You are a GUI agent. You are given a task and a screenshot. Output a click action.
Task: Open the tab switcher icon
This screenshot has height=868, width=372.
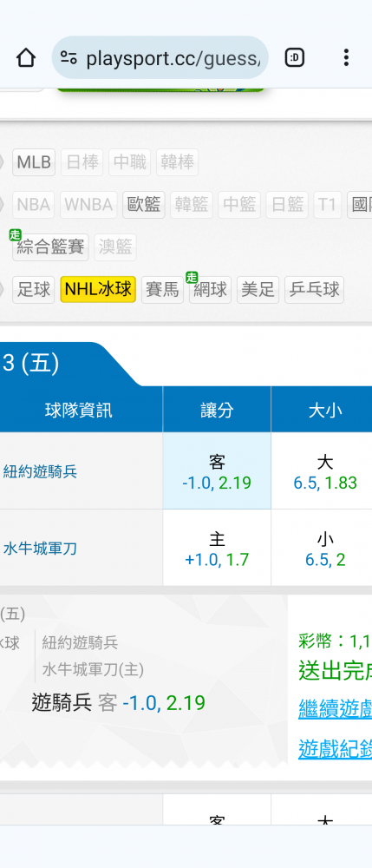[295, 57]
